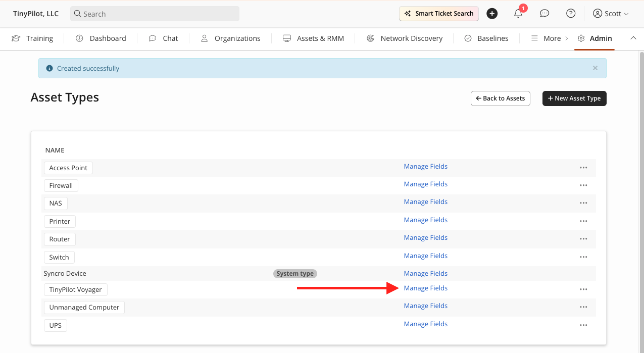Expand the Scott account dropdown
644x353 pixels.
(x=611, y=14)
